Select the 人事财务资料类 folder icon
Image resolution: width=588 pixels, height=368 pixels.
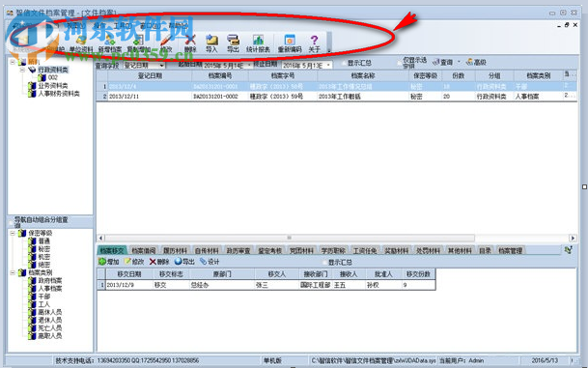click(33, 94)
